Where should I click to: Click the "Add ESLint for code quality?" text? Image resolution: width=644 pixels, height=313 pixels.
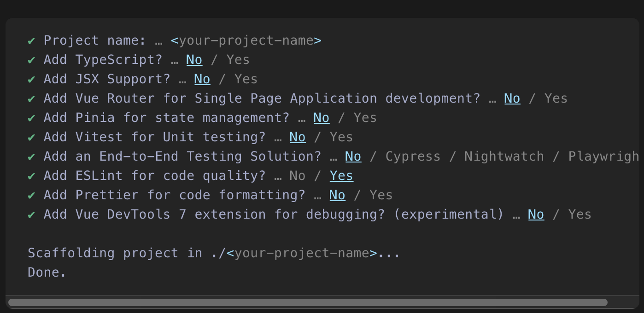[x=155, y=176]
